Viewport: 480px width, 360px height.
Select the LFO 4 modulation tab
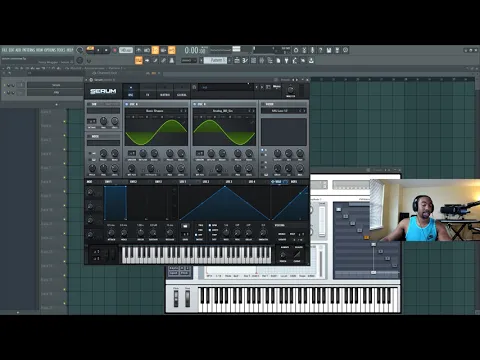click(252, 182)
